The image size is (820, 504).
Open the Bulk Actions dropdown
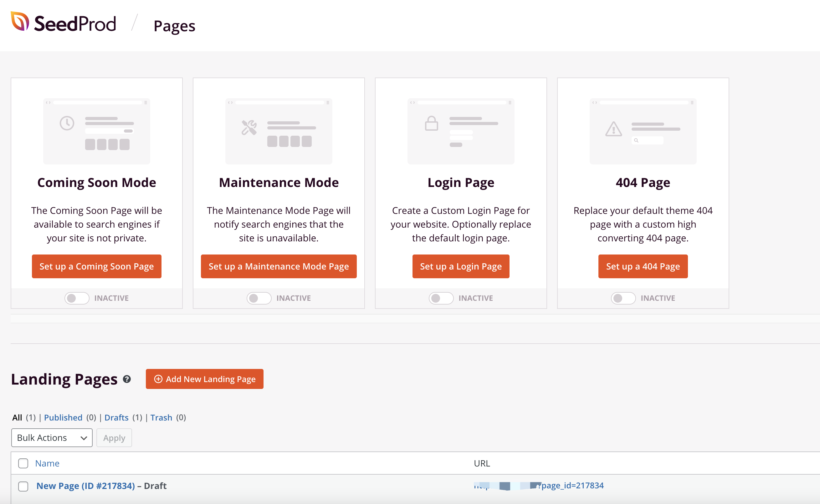point(52,438)
